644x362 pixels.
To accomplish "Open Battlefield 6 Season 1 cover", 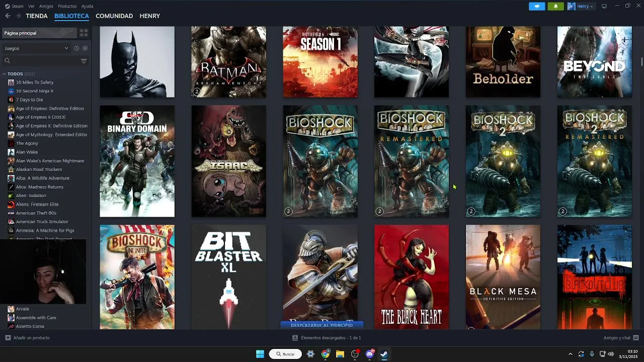I will (320, 62).
